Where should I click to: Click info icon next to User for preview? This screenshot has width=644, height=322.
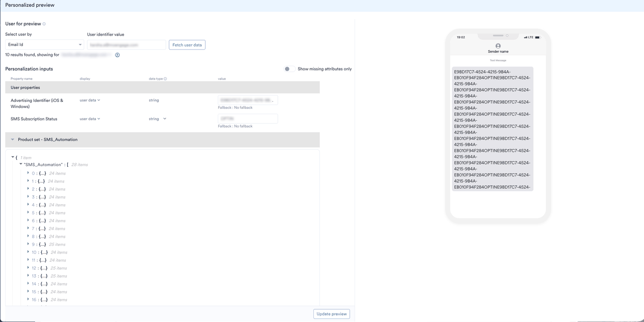tap(44, 24)
